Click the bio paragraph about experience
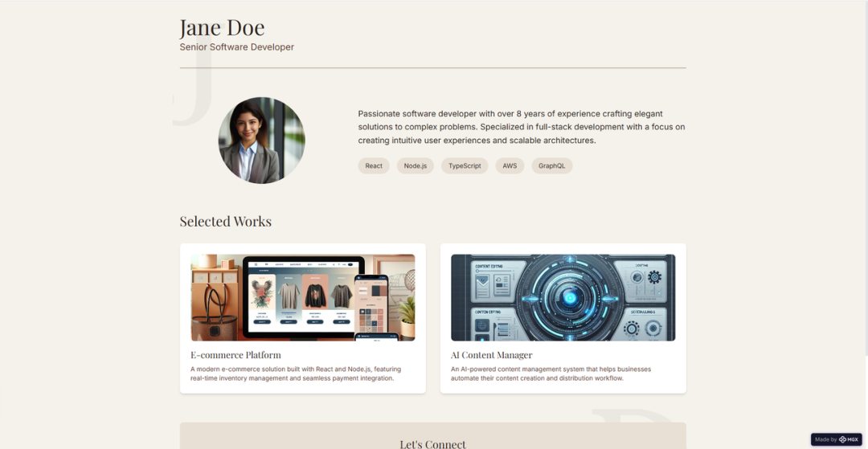 click(x=522, y=127)
